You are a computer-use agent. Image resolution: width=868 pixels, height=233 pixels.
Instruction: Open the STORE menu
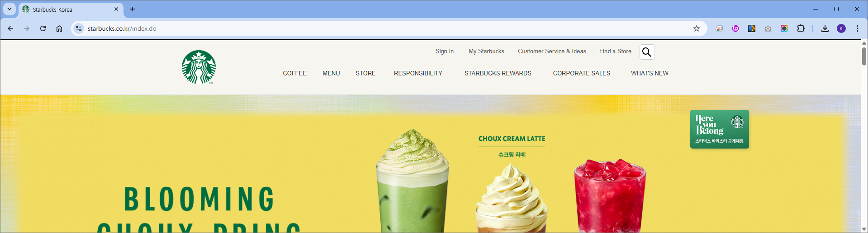coord(365,73)
